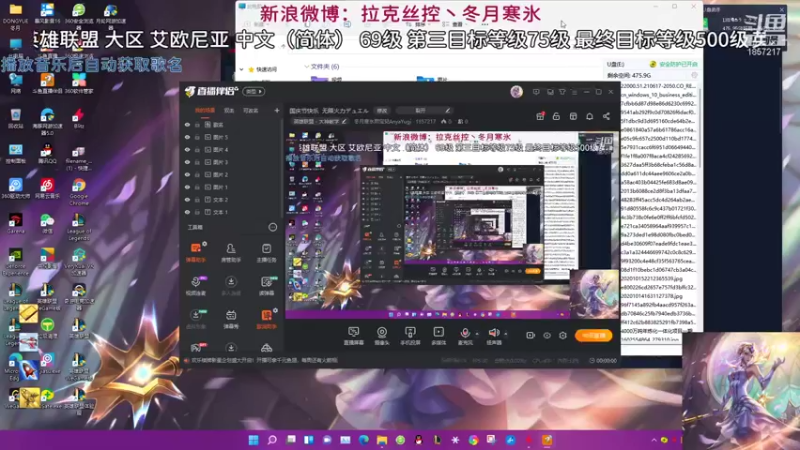Open the layout grid icon in top toolbar

pos(573,116)
